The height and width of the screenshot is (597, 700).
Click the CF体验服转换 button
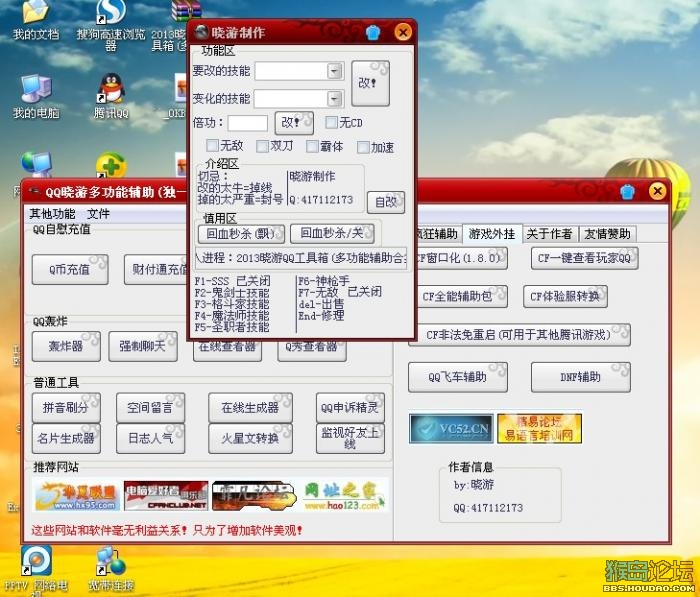[x=565, y=296]
